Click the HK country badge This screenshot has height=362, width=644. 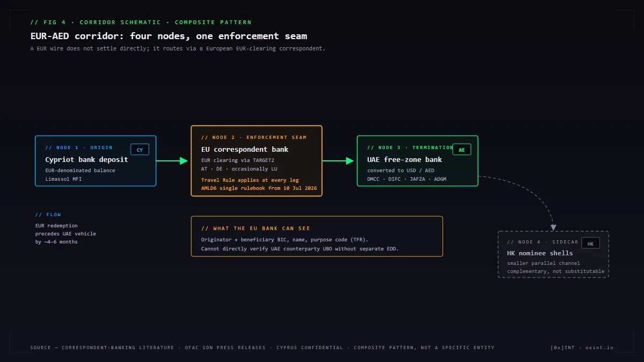590,243
